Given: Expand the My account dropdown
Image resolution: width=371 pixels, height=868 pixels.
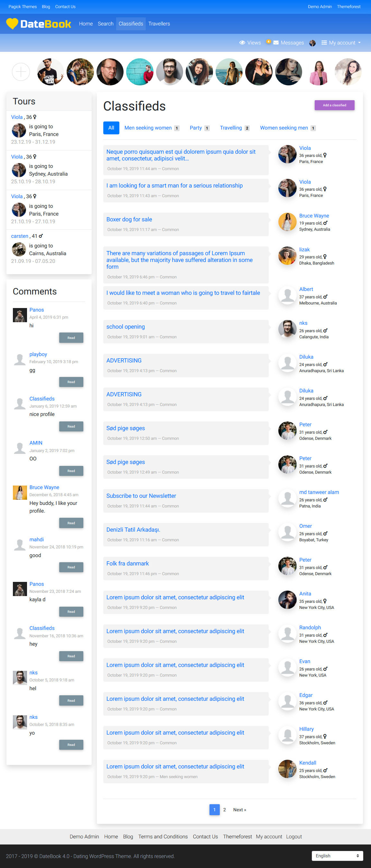Looking at the screenshot, I should tap(341, 43).
